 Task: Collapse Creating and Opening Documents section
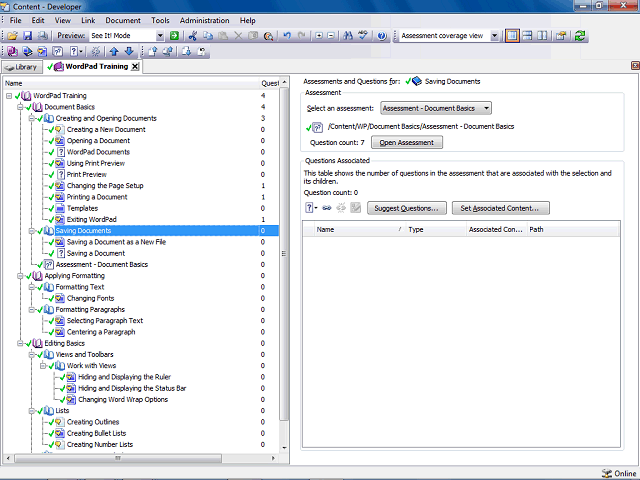31,118
